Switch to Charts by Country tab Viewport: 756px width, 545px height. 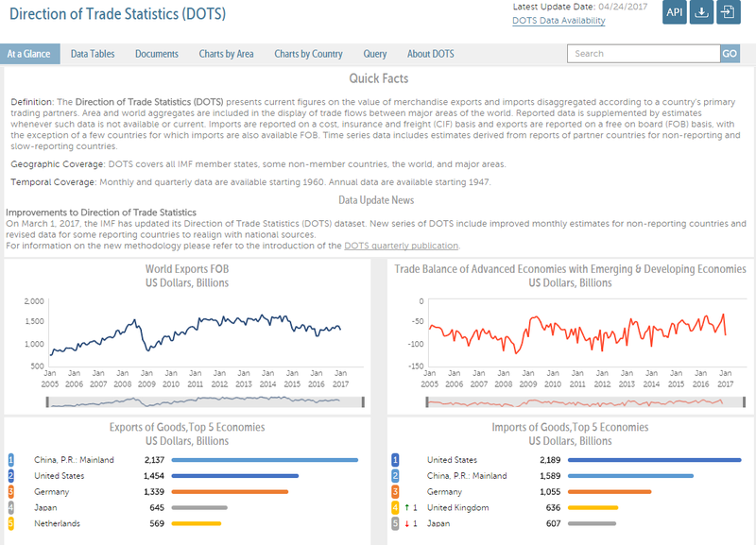click(308, 54)
